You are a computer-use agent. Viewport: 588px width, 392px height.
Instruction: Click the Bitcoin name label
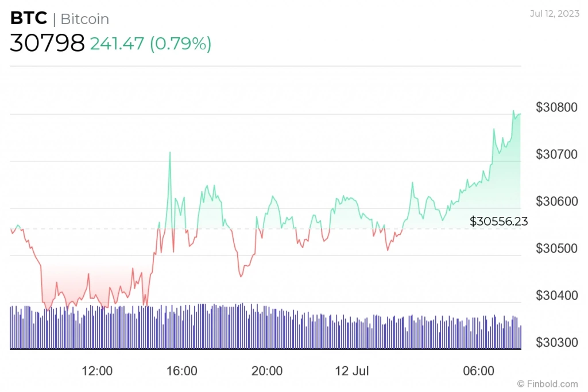(x=85, y=19)
